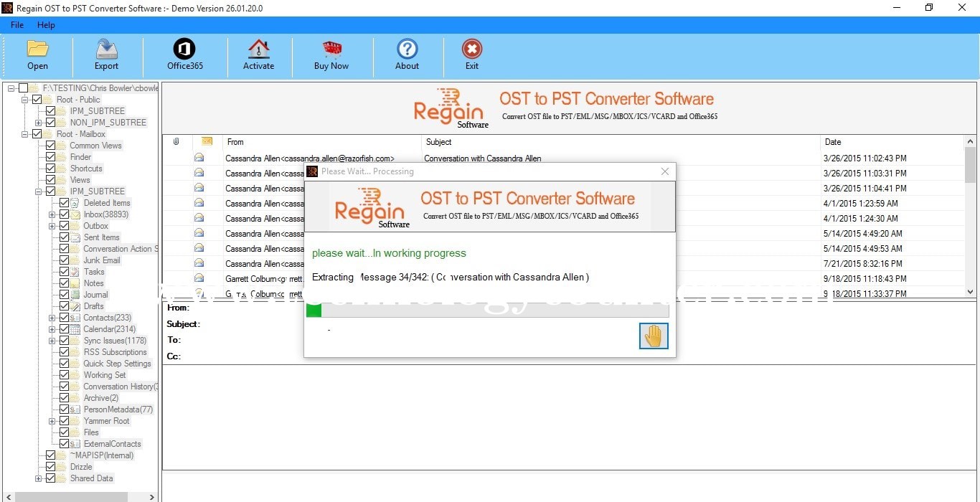This screenshot has height=502, width=980.
Task: Expand the Inbox(38893) folder
Action: click(52, 214)
